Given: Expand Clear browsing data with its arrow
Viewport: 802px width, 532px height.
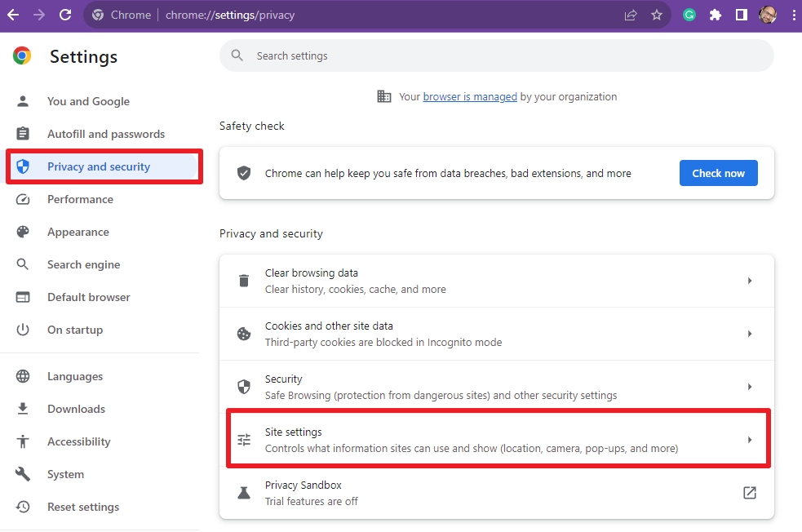Looking at the screenshot, I should [749, 281].
